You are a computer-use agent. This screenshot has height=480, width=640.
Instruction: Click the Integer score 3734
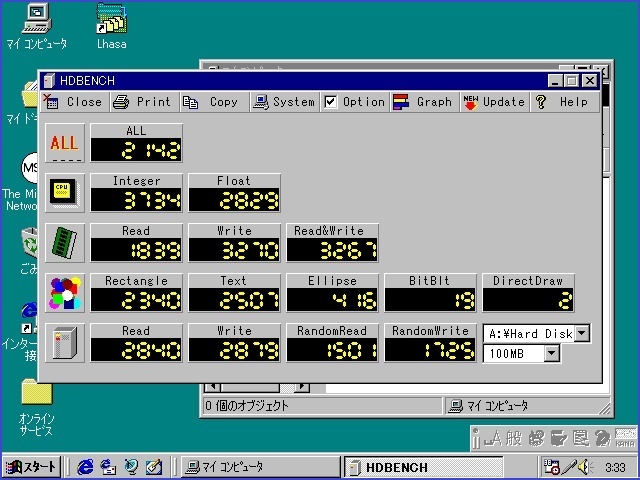point(136,200)
